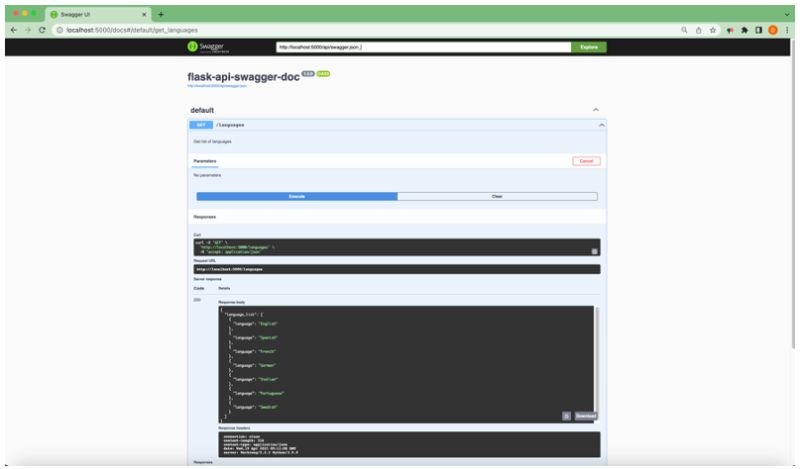800x469 pixels.
Task: Click the blue Execute button
Action: 297,196
